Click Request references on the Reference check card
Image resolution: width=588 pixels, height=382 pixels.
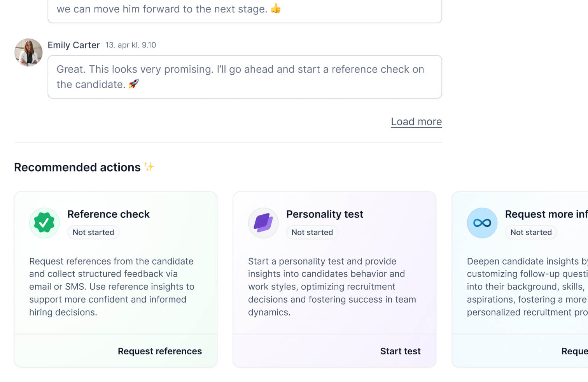(x=160, y=351)
